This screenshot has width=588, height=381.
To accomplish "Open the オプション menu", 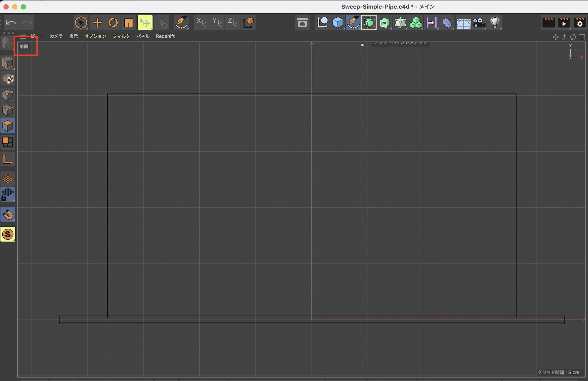I will point(95,36).
